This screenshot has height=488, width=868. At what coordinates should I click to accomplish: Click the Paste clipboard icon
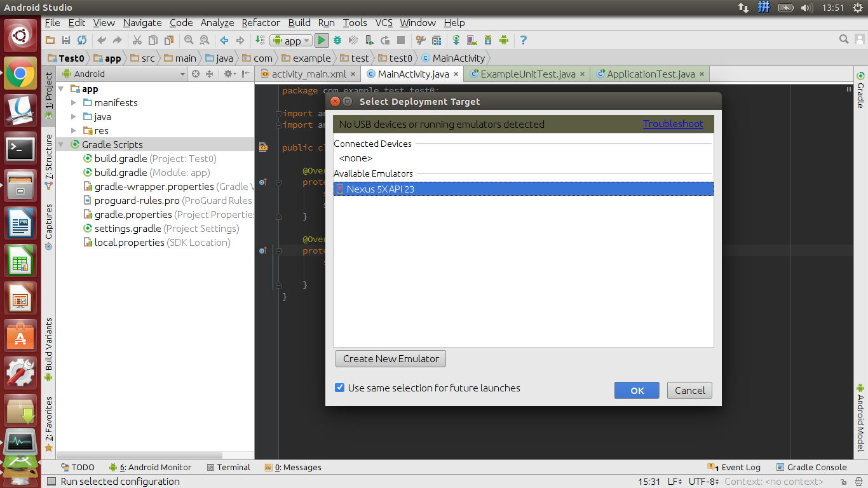coord(168,40)
